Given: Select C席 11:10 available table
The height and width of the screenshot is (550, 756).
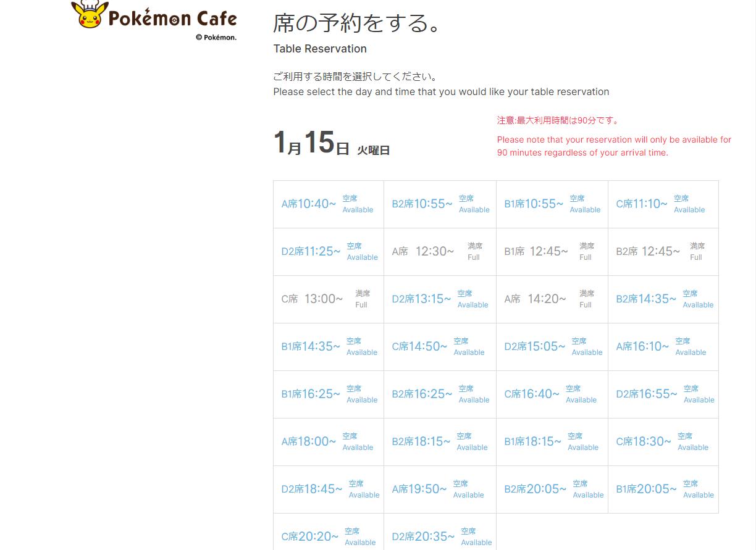Looking at the screenshot, I should (x=663, y=204).
